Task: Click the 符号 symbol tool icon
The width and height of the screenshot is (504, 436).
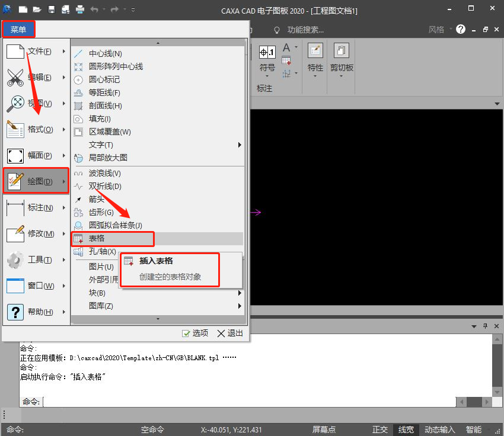Action: 267,52
